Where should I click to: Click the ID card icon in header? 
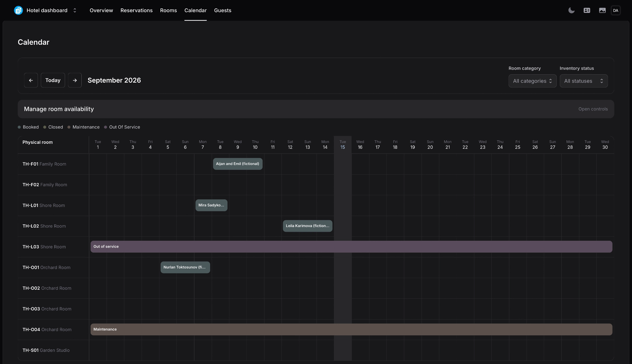coord(587,10)
